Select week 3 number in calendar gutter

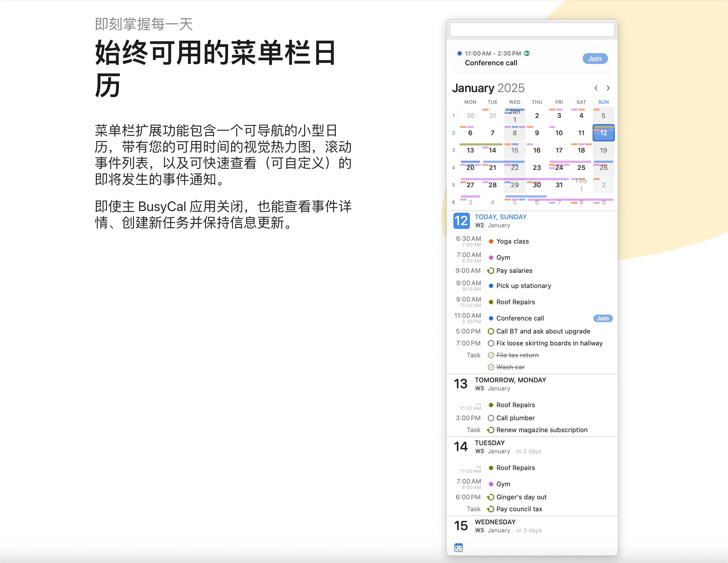click(x=453, y=150)
